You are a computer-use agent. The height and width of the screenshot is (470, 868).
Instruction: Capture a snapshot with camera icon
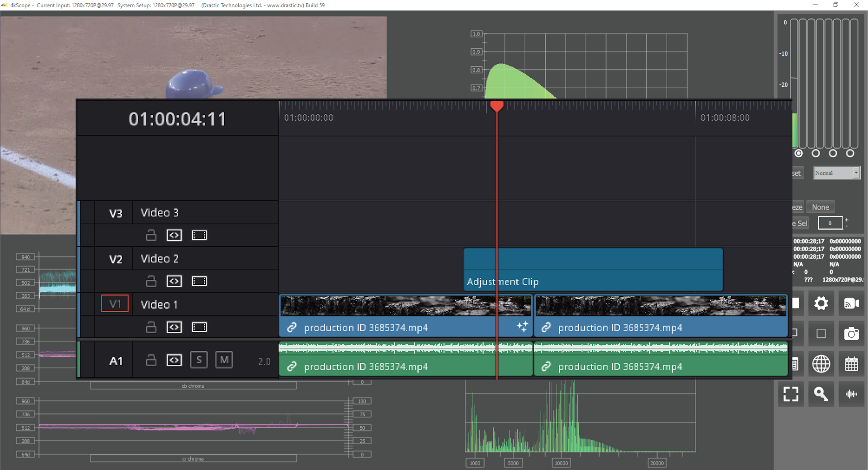point(851,334)
